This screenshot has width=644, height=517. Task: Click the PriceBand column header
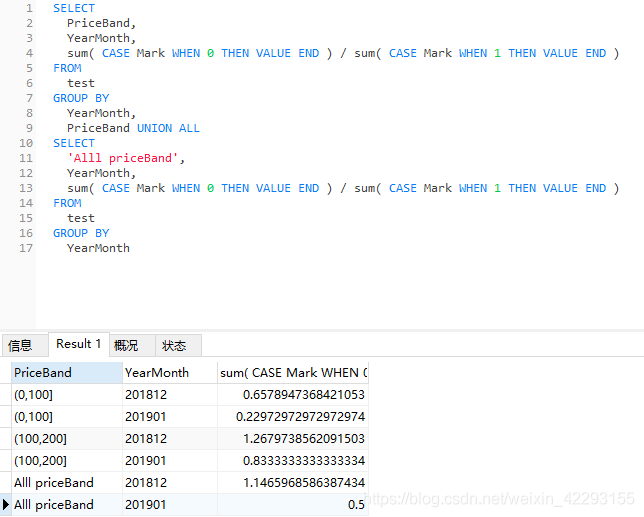66,372
